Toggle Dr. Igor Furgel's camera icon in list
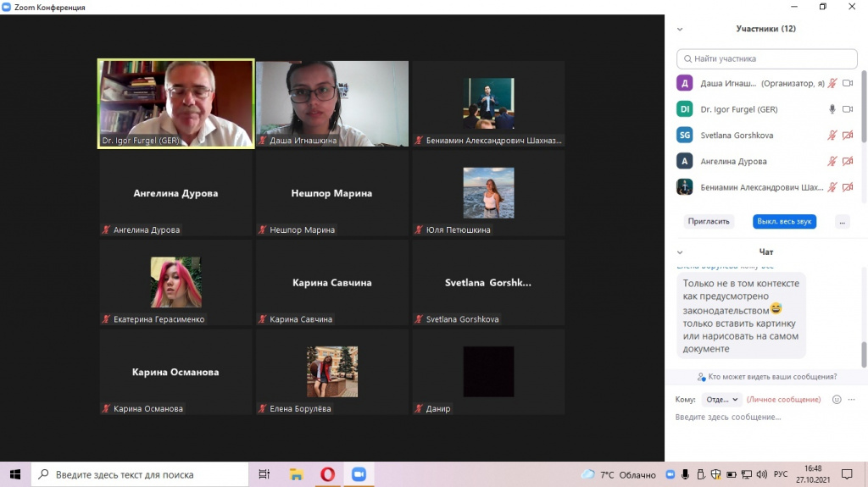 click(848, 109)
